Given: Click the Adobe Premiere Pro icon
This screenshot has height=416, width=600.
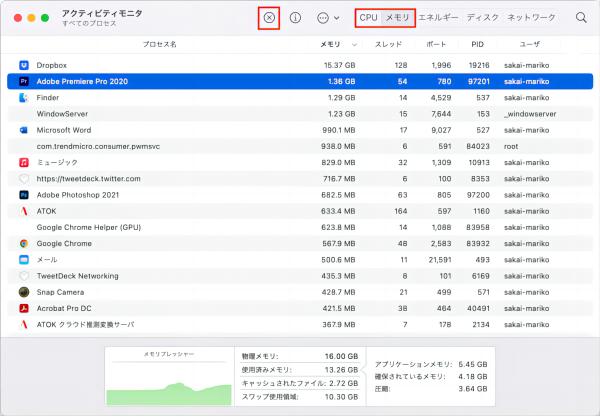Looking at the screenshot, I should [x=24, y=82].
